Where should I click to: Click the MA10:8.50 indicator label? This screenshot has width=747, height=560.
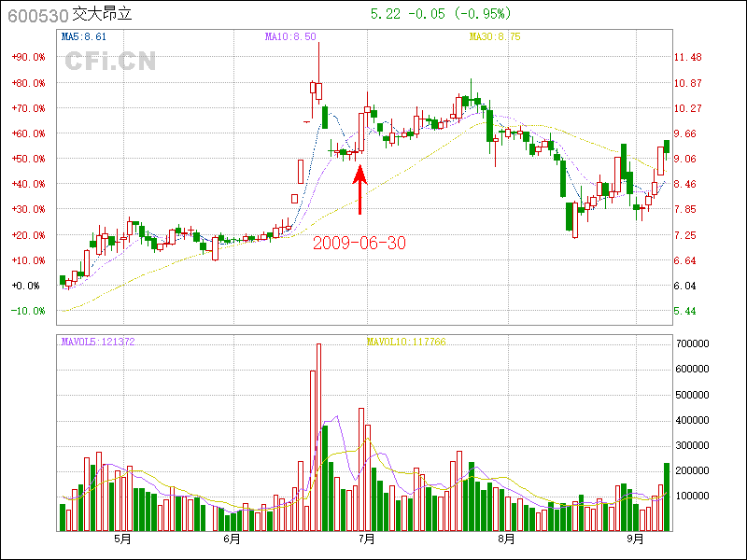(x=290, y=36)
